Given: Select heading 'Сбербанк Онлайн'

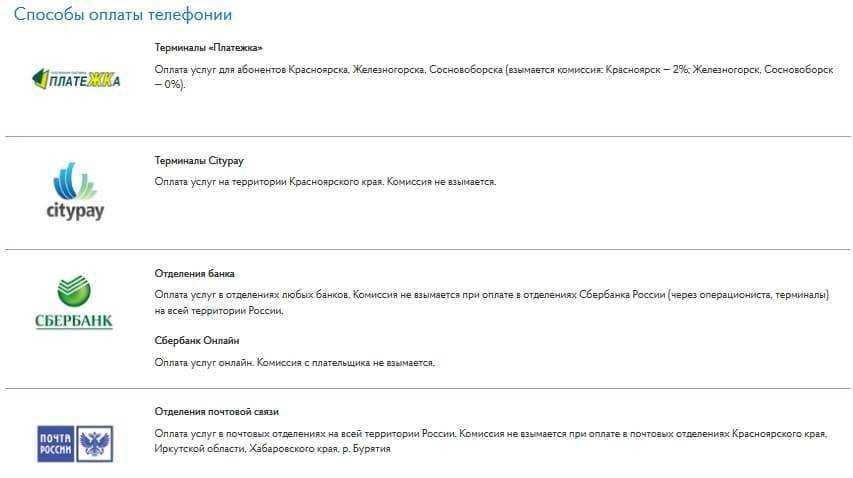Looking at the screenshot, I should coord(197,340).
